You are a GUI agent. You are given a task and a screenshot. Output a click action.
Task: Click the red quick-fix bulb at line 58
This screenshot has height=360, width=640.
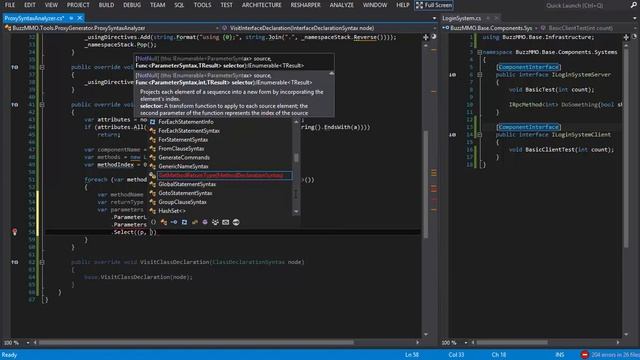click(15, 232)
